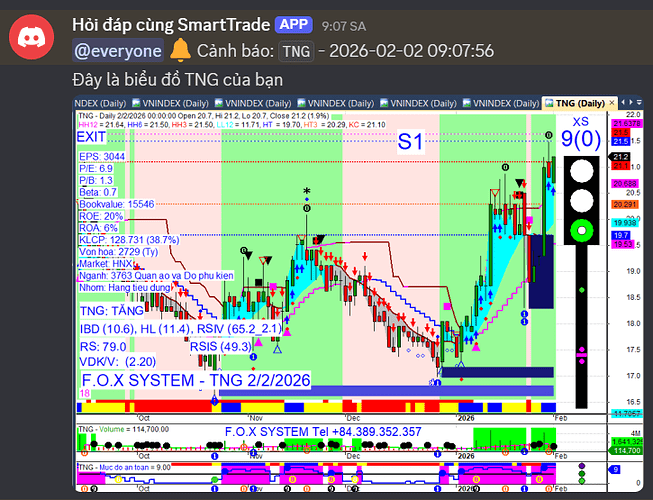Click the TNG Daily OHLC header line

point(204,116)
